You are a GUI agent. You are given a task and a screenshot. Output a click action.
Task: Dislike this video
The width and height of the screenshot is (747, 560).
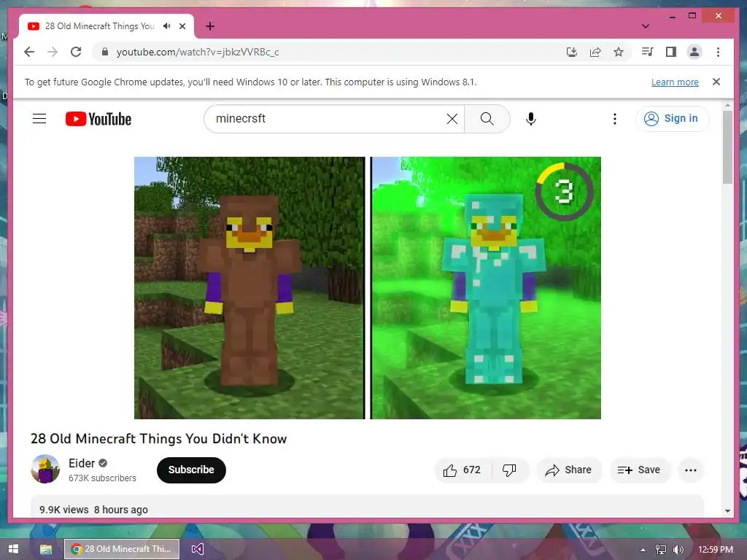509,470
